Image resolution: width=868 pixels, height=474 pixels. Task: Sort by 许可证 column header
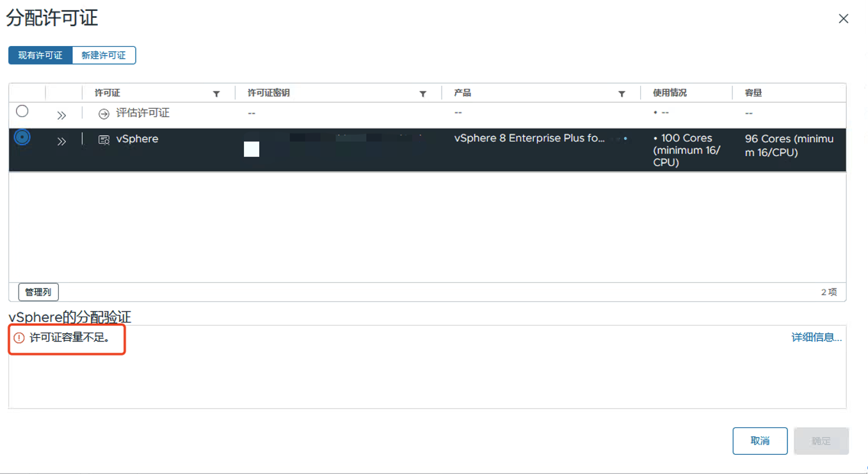(x=108, y=93)
